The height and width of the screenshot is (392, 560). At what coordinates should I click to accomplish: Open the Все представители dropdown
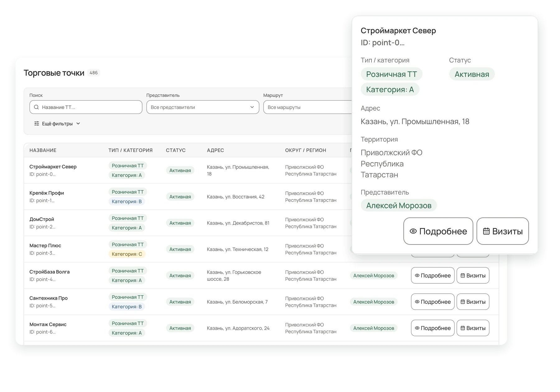point(203,107)
